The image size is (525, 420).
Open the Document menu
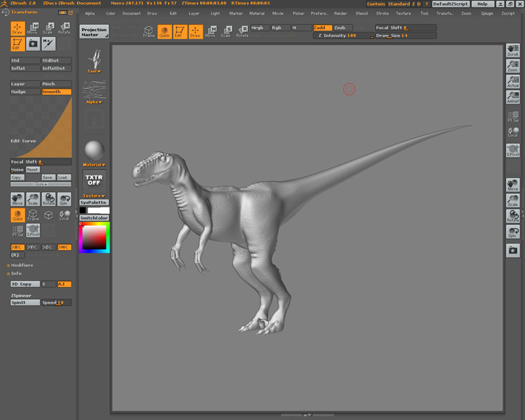pos(131,13)
